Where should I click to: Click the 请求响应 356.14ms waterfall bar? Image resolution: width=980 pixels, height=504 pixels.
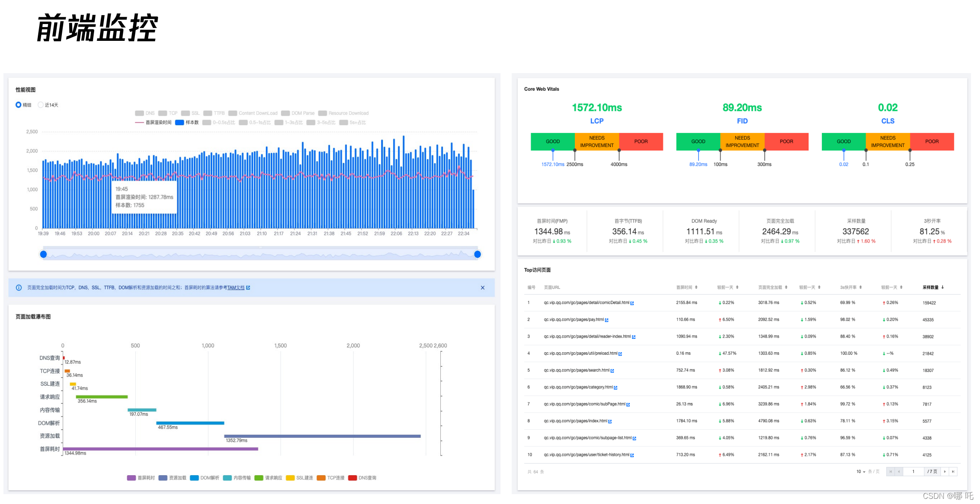click(x=102, y=396)
